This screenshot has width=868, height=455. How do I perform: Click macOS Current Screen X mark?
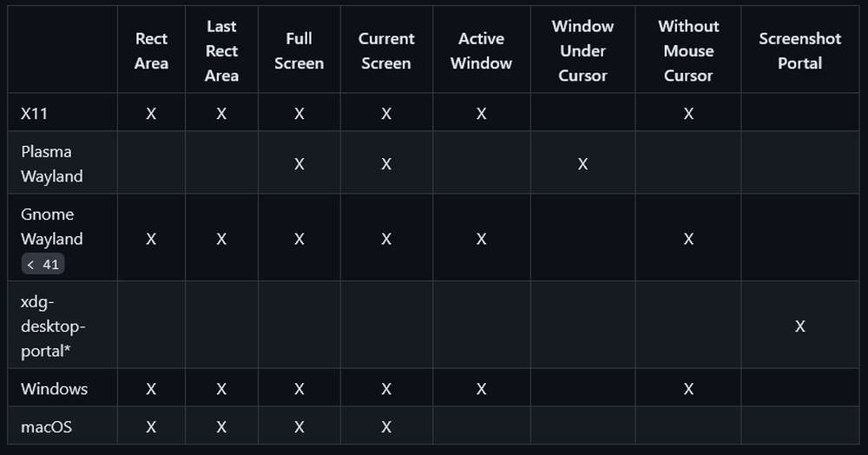pos(386,426)
